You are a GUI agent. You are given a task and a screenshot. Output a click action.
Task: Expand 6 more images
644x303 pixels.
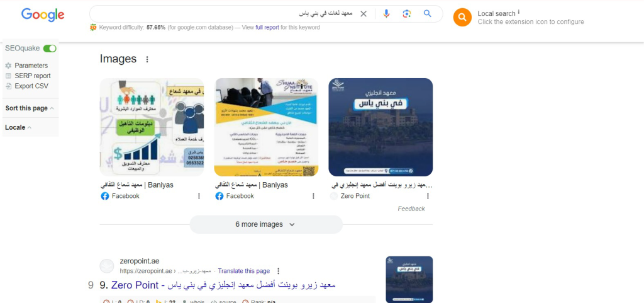point(266,224)
